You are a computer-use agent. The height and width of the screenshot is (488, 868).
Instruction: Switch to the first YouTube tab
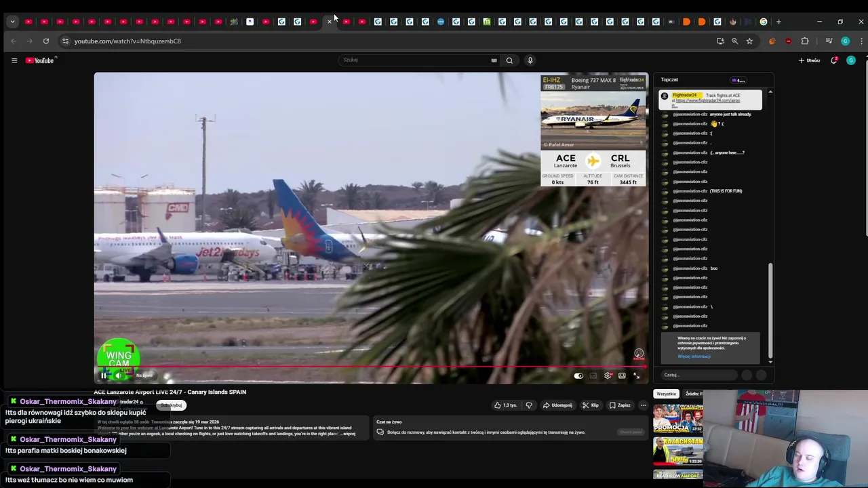28,22
